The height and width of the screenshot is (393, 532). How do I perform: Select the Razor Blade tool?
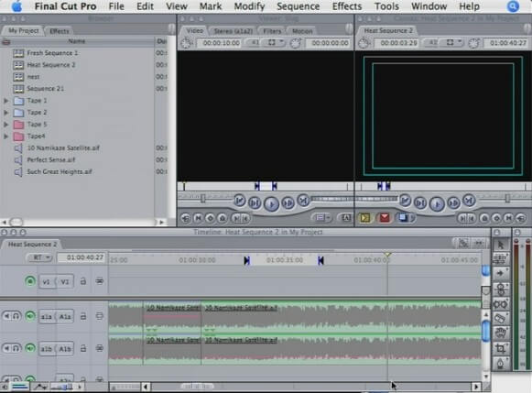pyautogui.click(x=501, y=318)
